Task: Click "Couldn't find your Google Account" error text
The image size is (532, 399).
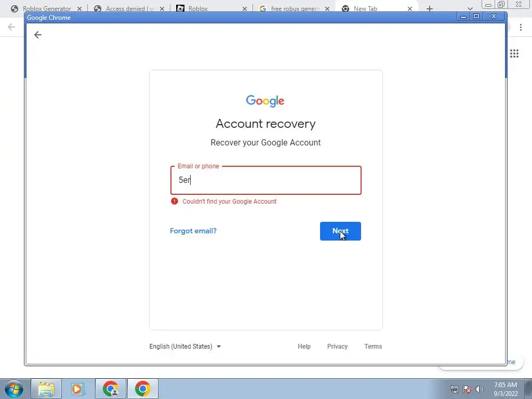Action: coord(229,202)
